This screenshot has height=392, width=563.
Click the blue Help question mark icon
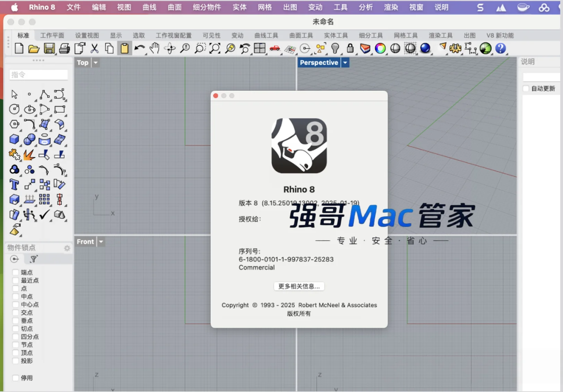[x=500, y=48]
